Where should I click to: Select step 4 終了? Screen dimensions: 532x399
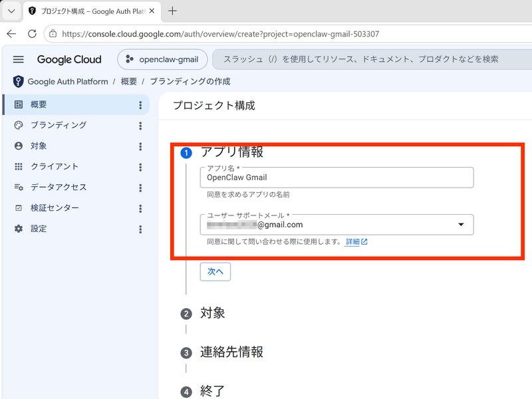click(203, 391)
